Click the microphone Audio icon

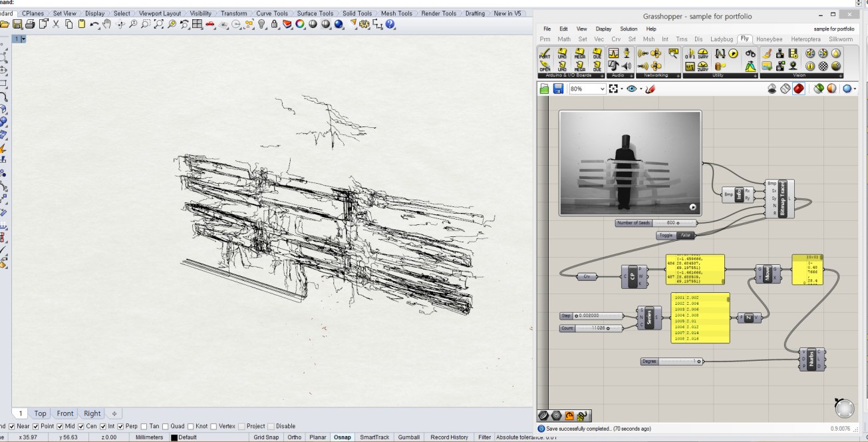click(627, 53)
